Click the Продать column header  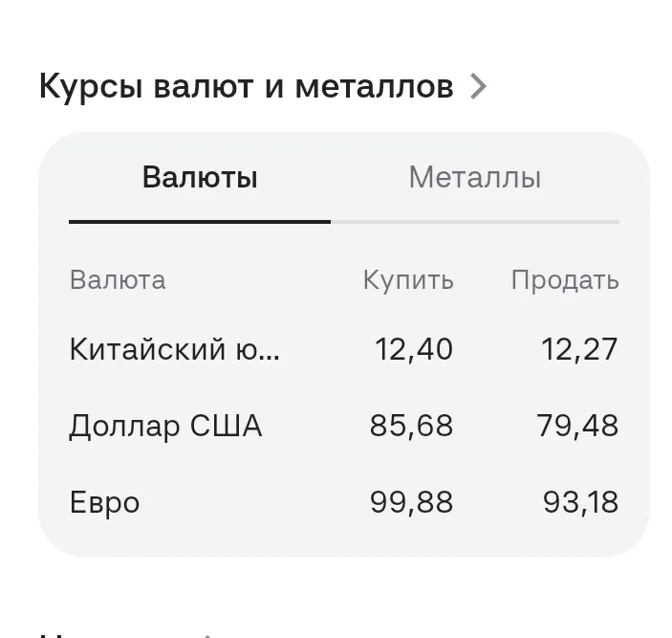[x=565, y=280]
